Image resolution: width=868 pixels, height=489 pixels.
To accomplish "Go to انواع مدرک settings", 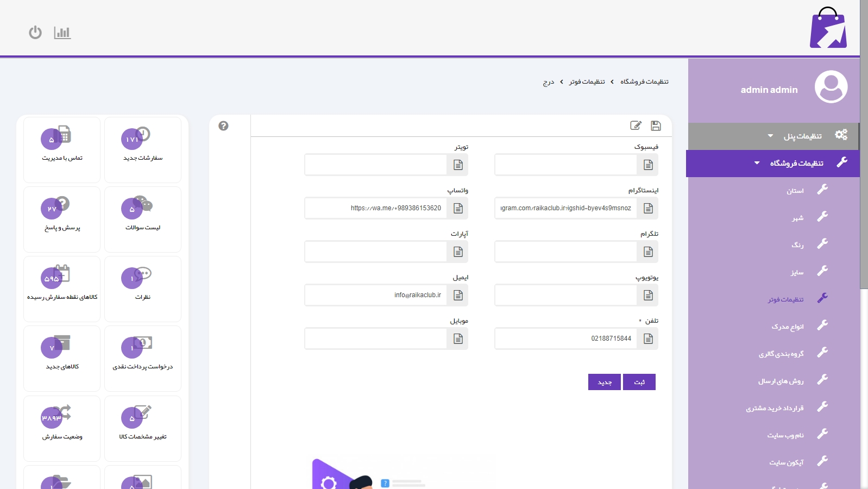I will click(x=787, y=327).
